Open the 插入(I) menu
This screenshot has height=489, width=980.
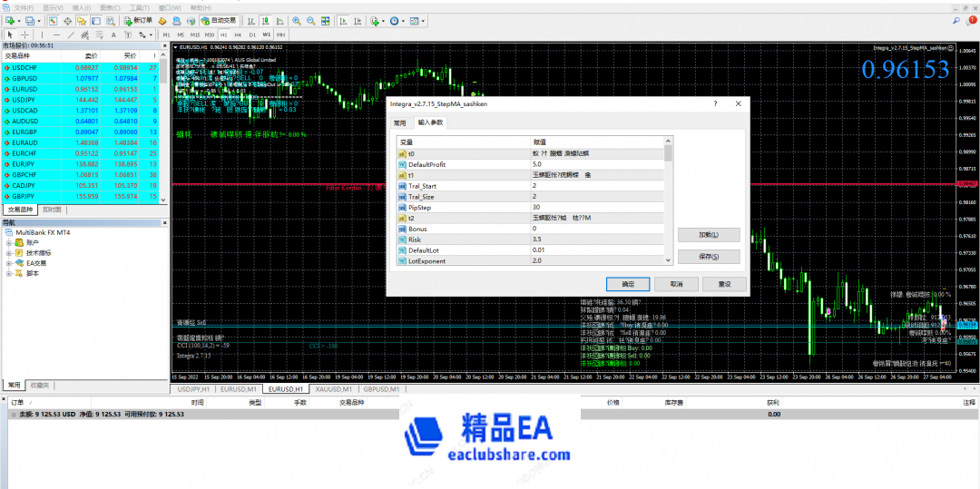[x=82, y=7]
